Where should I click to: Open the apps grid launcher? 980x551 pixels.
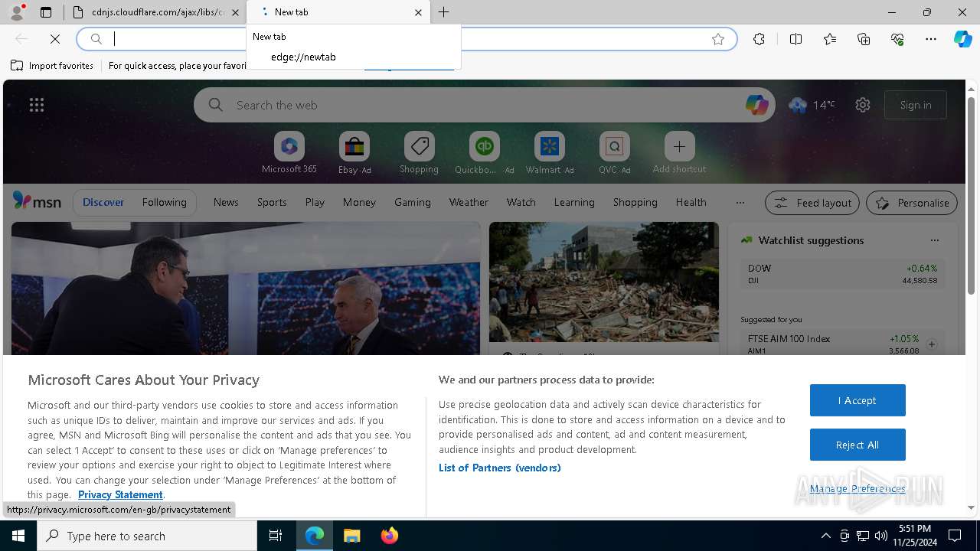37,105
